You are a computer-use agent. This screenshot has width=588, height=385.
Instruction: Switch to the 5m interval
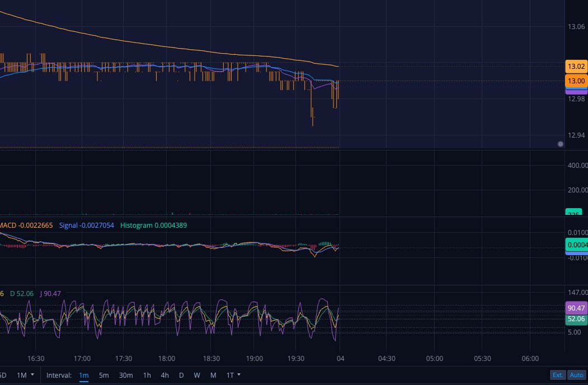click(x=104, y=375)
